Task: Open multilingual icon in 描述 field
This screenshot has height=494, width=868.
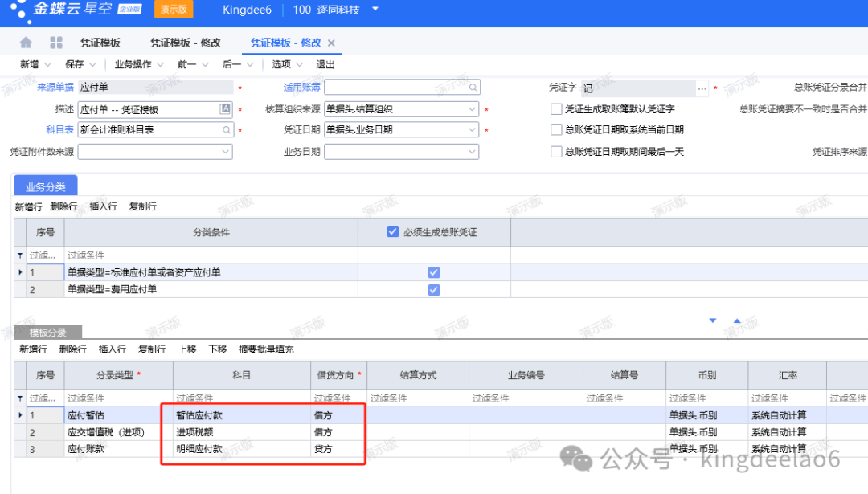Action: [x=226, y=108]
